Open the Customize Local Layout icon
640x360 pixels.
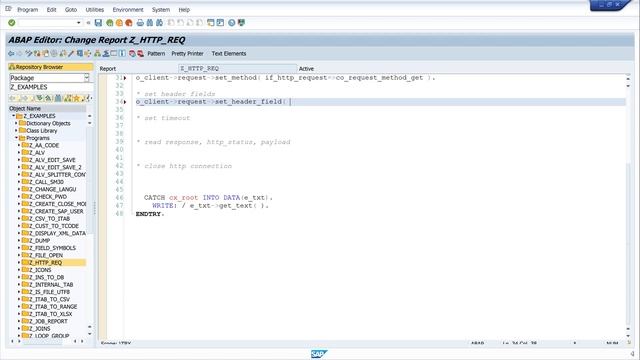(242, 23)
